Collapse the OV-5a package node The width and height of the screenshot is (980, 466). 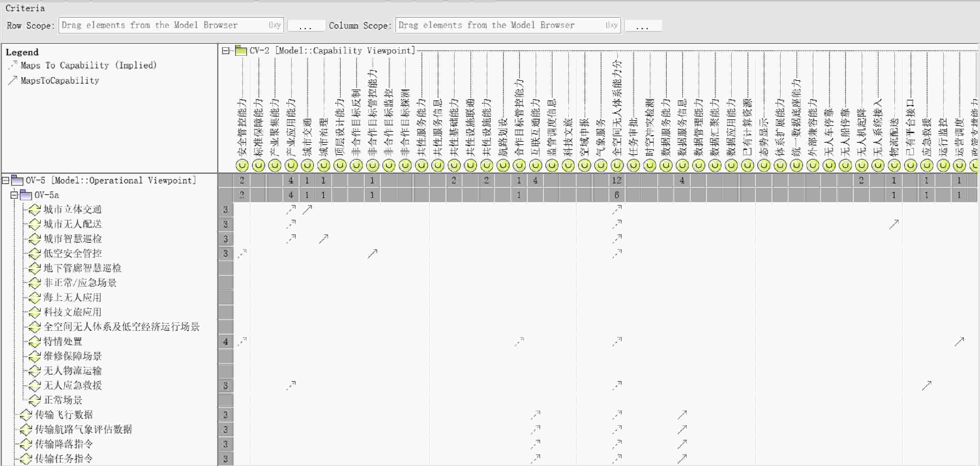point(14,195)
